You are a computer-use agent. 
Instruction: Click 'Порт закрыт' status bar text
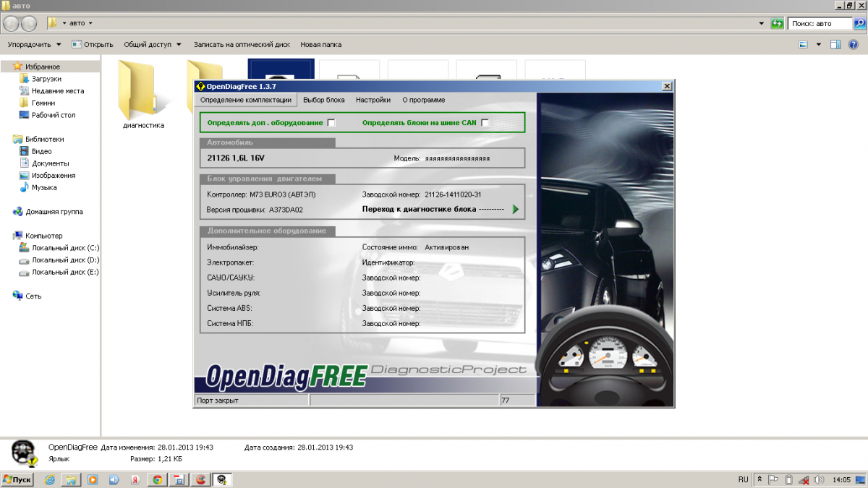point(218,400)
